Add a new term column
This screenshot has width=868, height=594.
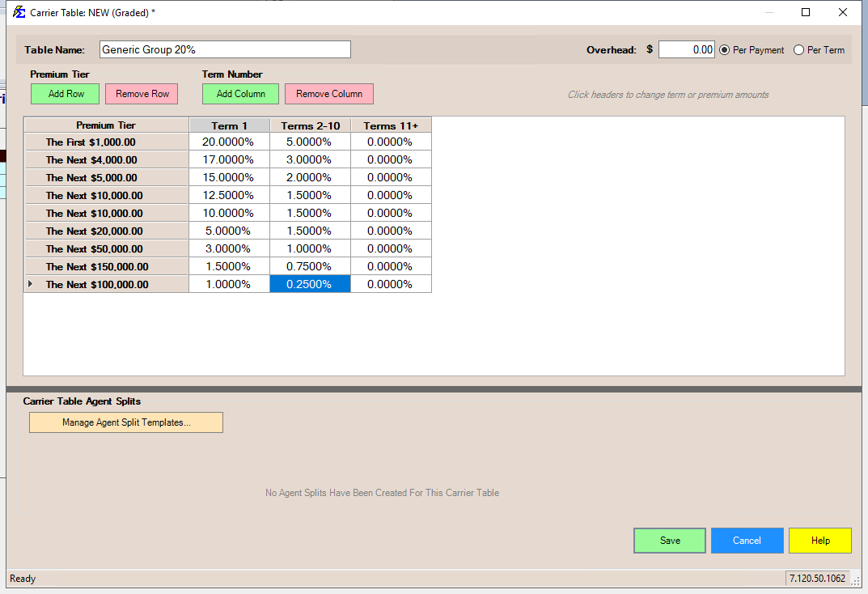[240, 94]
